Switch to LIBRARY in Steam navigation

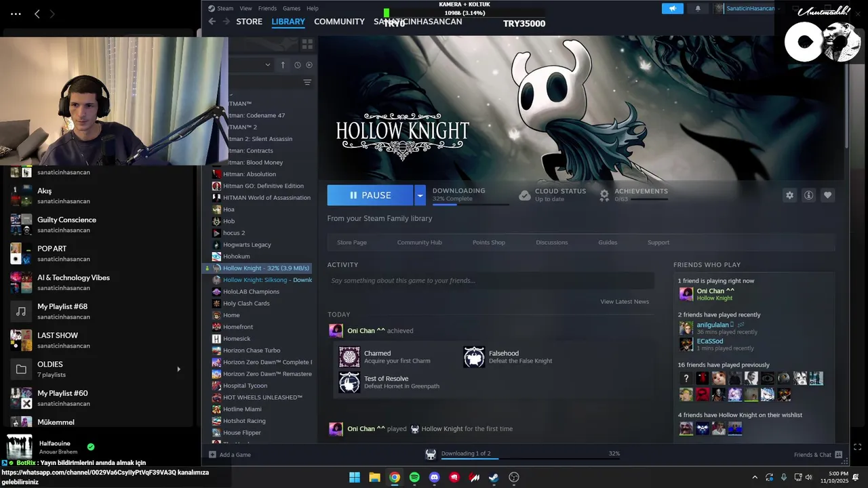(288, 22)
